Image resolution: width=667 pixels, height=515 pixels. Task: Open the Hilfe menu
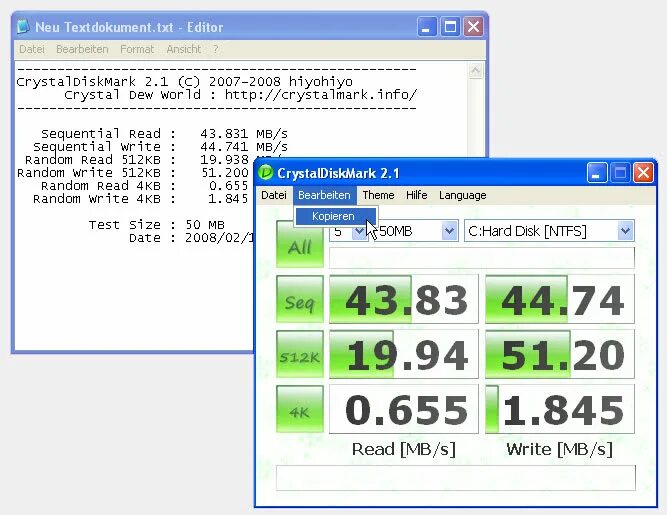[416, 195]
